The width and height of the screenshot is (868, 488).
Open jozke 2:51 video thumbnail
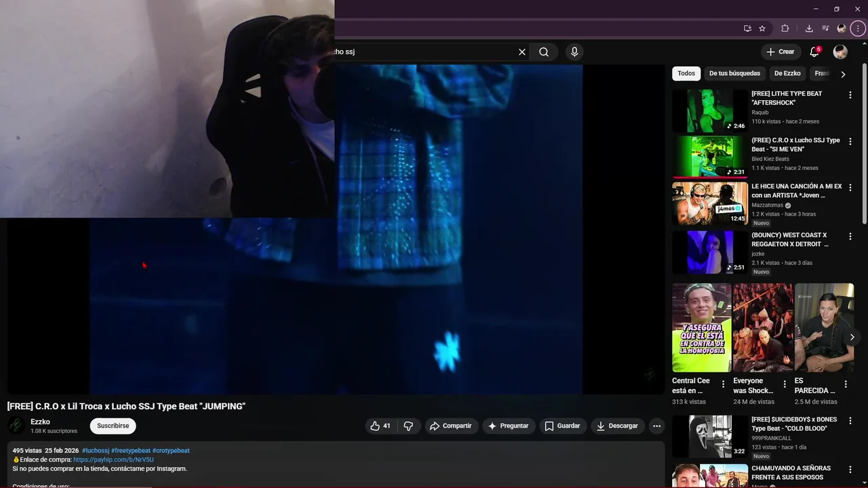click(x=710, y=252)
